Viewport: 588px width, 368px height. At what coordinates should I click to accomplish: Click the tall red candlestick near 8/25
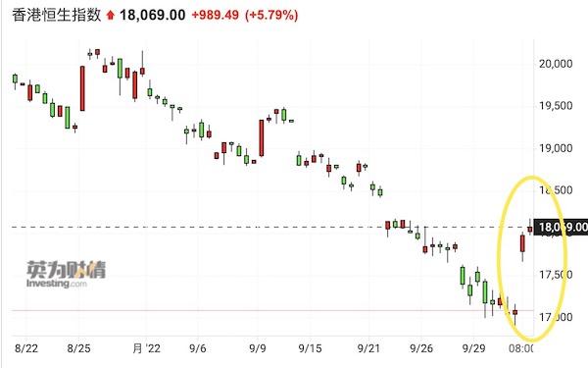pyautogui.click(x=82, y=88)
